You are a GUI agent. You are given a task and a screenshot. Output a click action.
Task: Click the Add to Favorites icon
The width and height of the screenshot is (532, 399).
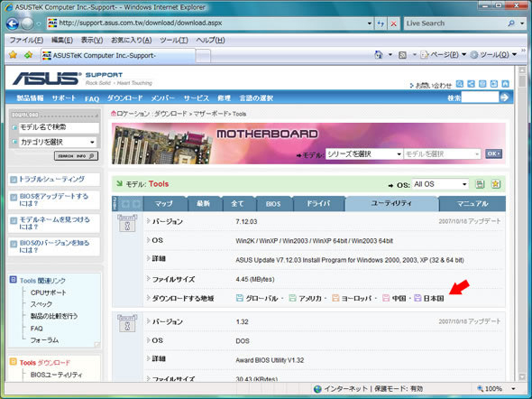click(x=29, y=54)
